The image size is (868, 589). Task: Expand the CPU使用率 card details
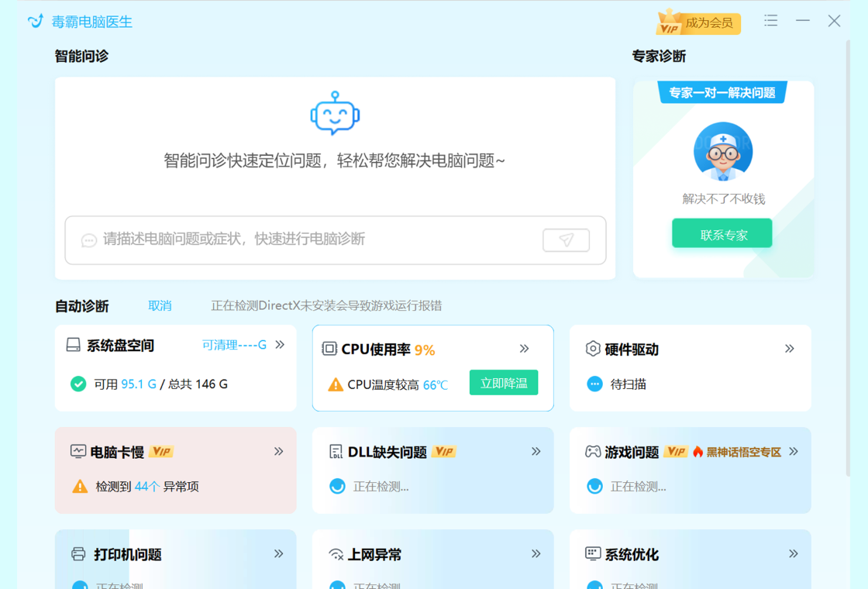(x=525, y=349)
